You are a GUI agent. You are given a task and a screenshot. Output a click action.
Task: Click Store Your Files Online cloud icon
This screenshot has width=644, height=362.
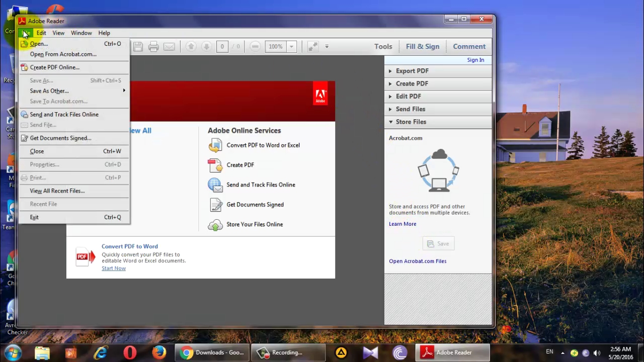point(215,225)
